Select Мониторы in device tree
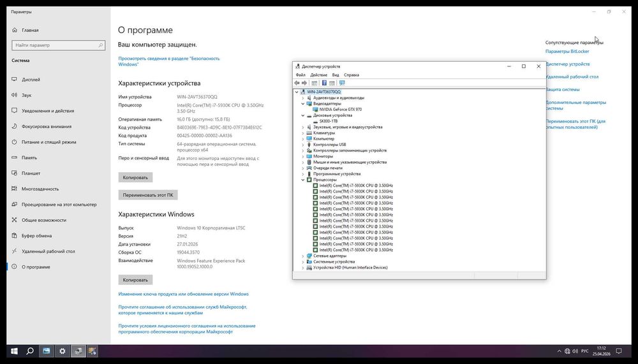The height and width of the screenshot is (364, 638). [x=323, y=157]
